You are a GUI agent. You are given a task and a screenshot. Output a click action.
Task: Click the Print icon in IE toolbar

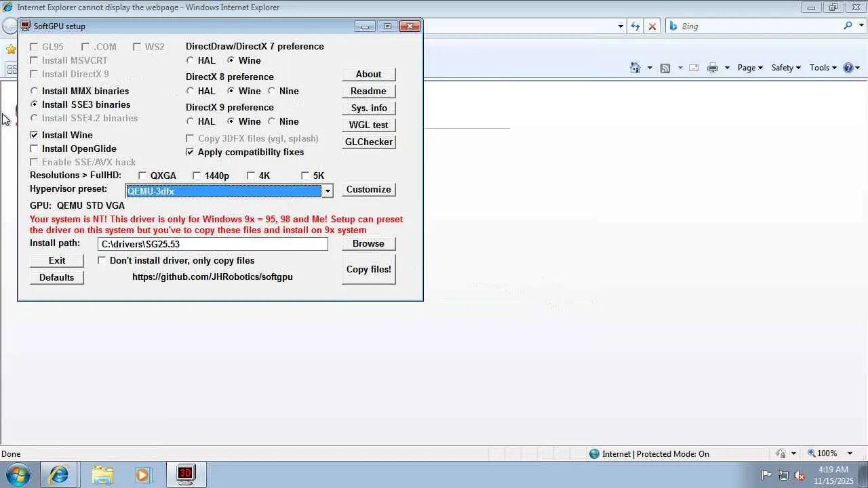click(x=713, y=68)
